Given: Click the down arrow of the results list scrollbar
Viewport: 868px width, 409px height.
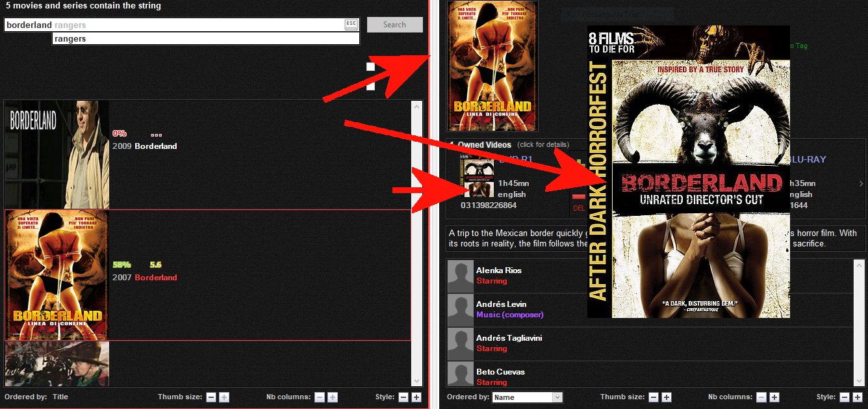Looking at the screenshot, I should [x=416, y=381].
